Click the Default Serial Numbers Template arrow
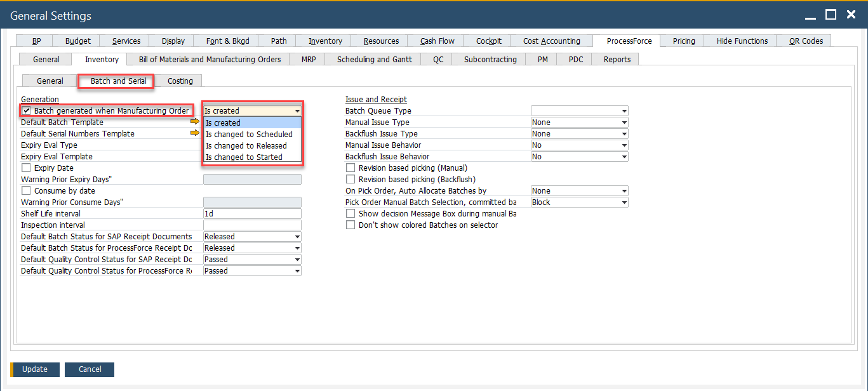This screenshot has width=868, height=391. (x=195, y=133)
